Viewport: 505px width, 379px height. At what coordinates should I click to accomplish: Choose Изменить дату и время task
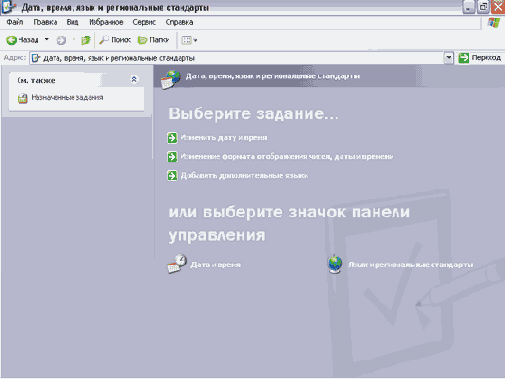click(224, 138)
